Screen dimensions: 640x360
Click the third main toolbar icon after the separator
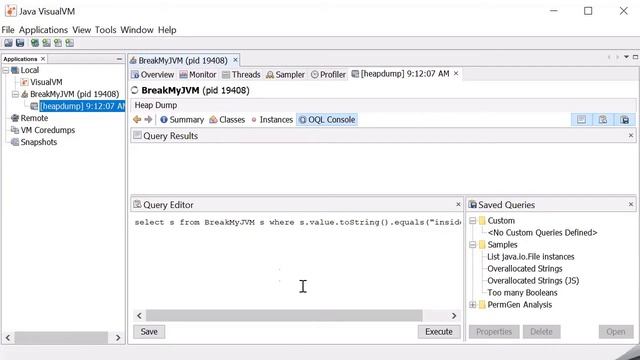tap(35, 43)
